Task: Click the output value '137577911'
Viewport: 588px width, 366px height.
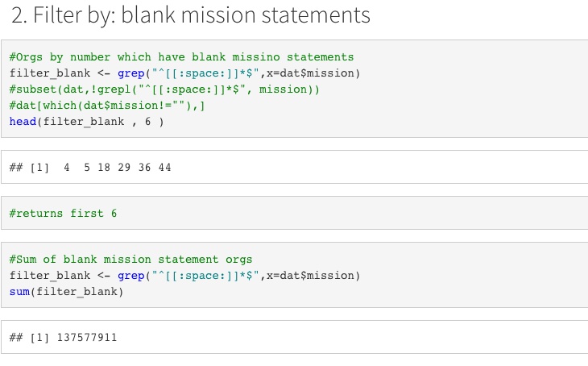Action: [x=87, y=338]
